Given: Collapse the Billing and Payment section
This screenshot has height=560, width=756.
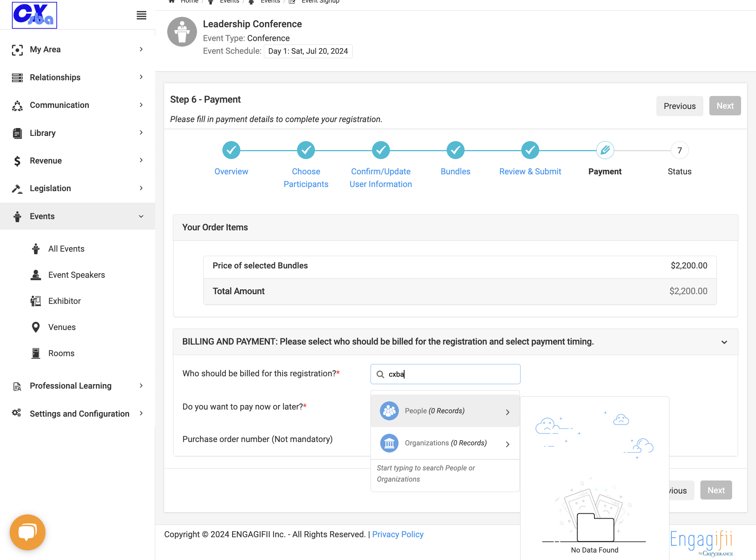Looking at the screenshot, I should pos(724,342).
